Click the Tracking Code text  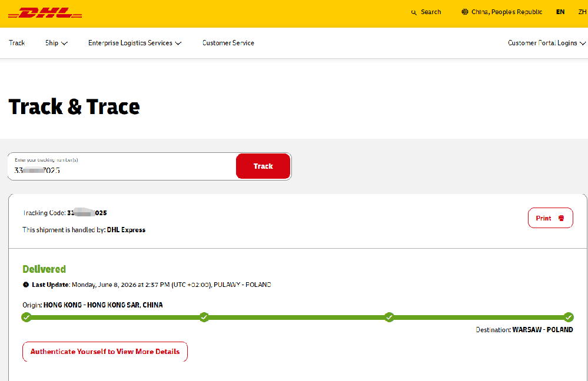coord(65,213)
